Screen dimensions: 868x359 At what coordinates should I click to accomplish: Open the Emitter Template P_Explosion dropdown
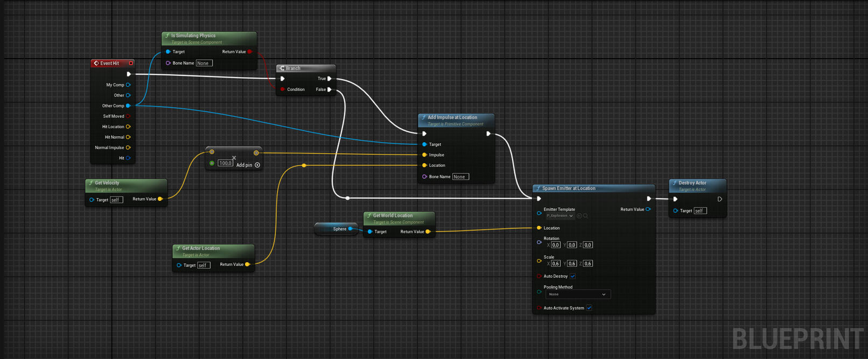coord(559,216)
